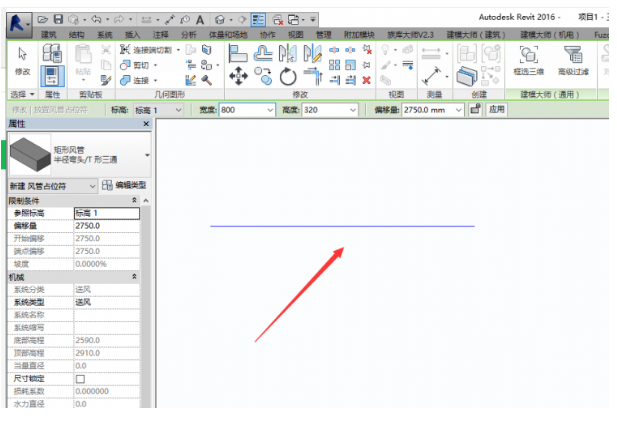Toggle the Properties palette ribbon button

click(52, 76)
